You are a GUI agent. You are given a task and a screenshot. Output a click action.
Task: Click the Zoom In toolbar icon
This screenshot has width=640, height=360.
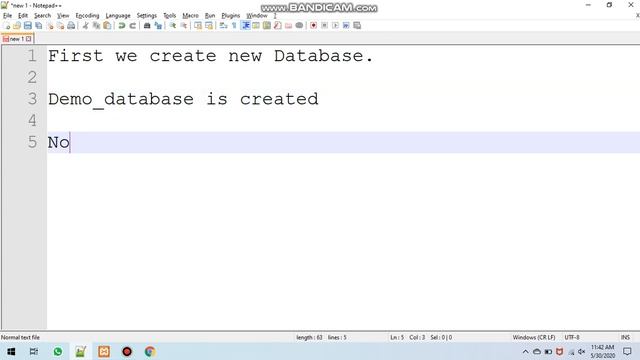click(x=173, y=26)
